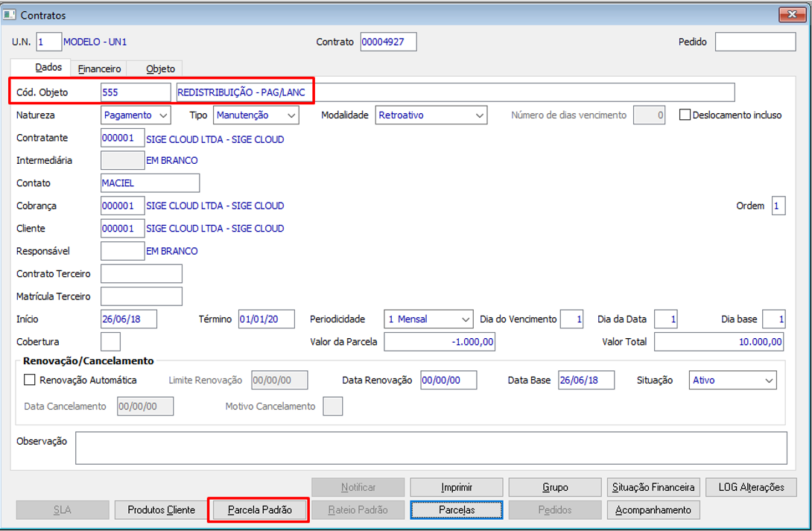Screen dimensions: 812x531
Task: Click the Contratante code field
Action: (122, 138)
